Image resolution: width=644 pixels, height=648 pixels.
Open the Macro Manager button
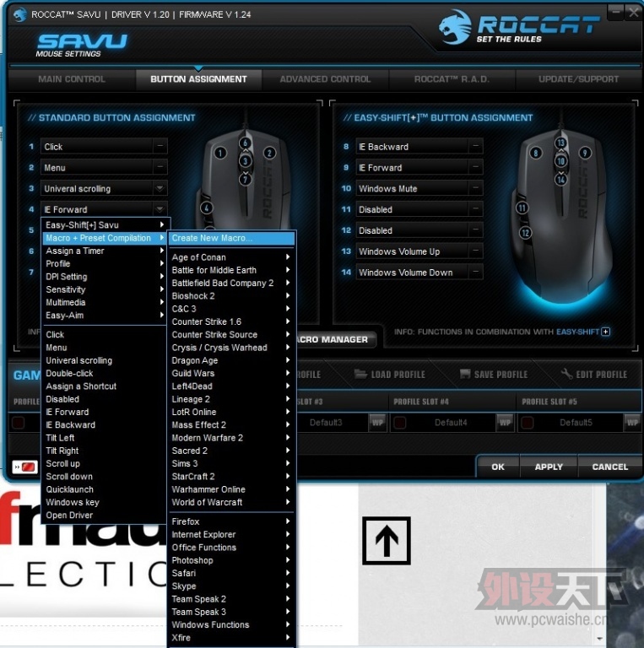click(335, 340)
